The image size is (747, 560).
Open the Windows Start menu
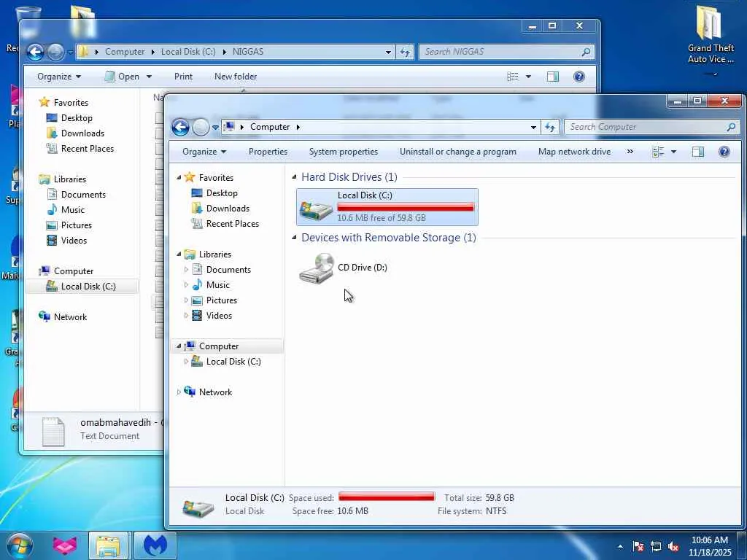(x=18, y=546)
